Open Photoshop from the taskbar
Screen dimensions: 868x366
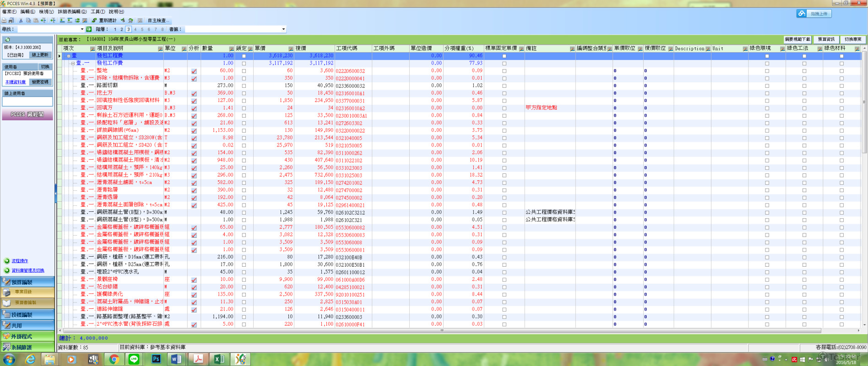click(x=156, y=359)
